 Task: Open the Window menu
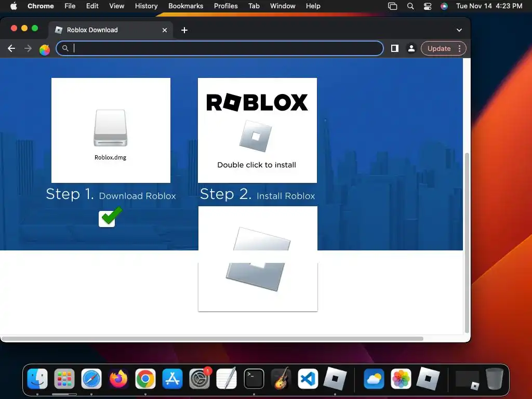[x=283, y=6]
